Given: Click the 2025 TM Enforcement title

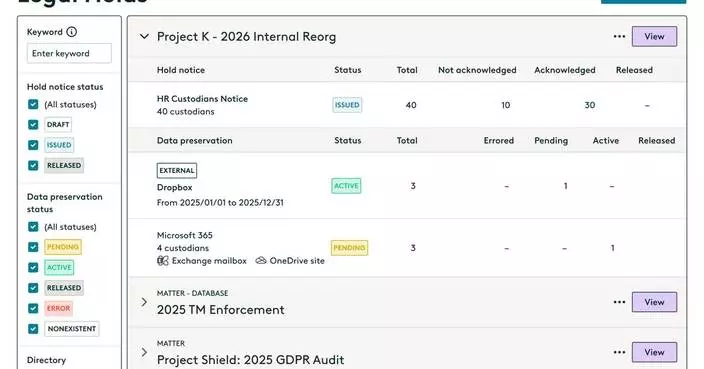Looking at the screenshot, I should click(220, 310).
